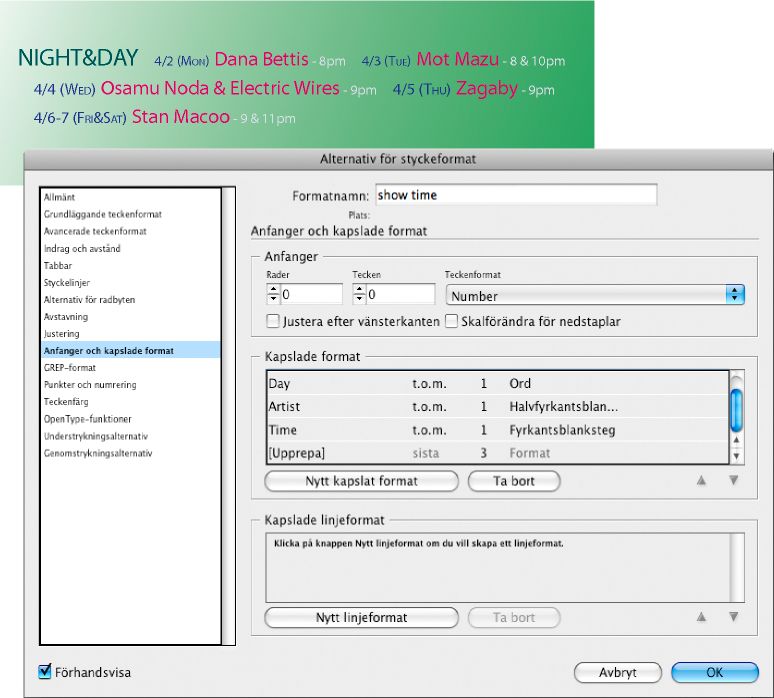Click Avbryt to cancel dialog
Screen dimensions: 774x698
click(618, 672)
